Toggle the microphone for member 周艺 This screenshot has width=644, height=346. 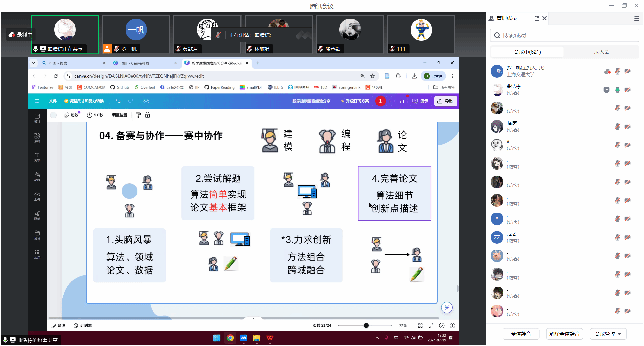[x=617, y=127]
